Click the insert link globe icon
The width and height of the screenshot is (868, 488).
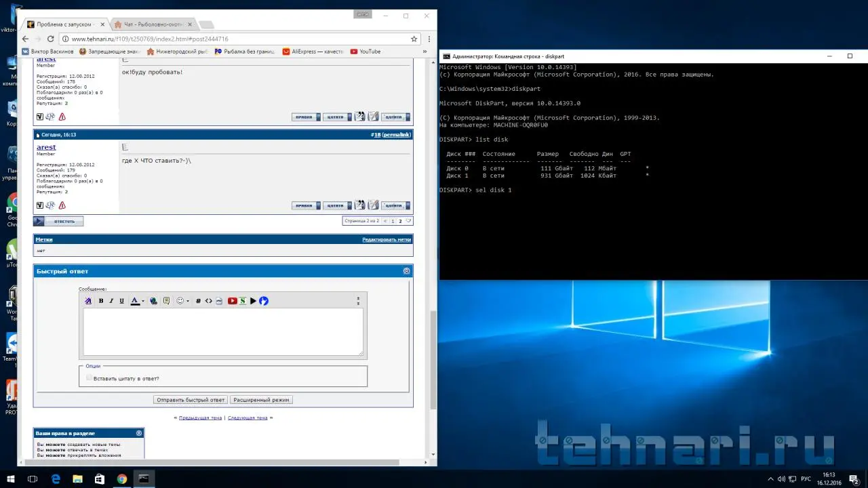coord(154,301)
